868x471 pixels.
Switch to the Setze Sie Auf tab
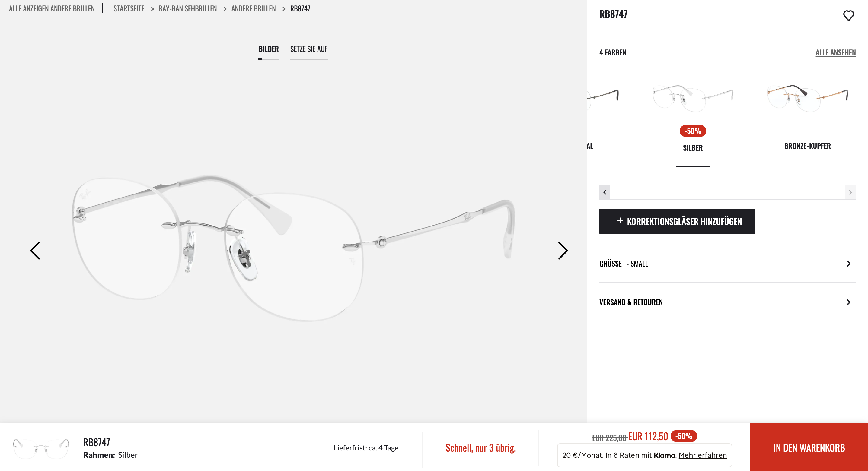[309, 49]
